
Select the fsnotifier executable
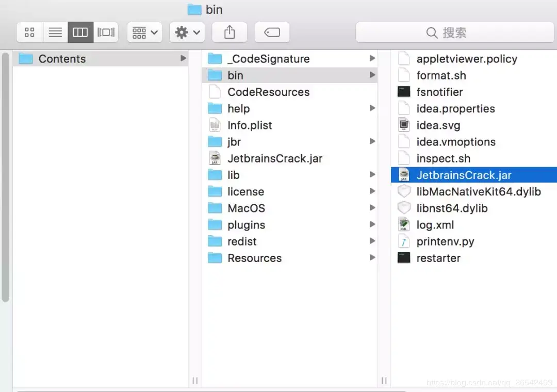[474, 92]
